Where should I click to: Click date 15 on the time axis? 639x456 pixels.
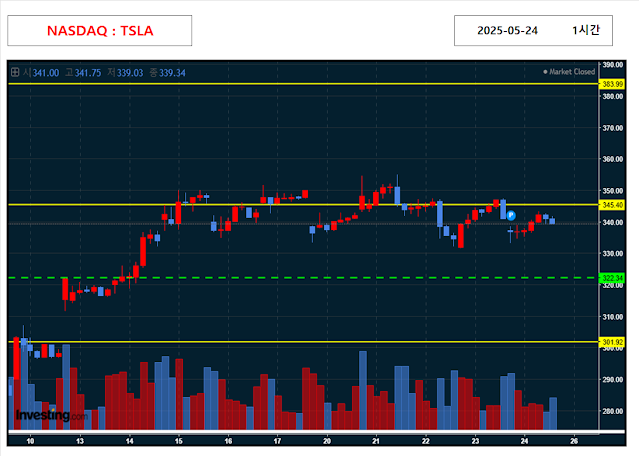pos(178,441)
